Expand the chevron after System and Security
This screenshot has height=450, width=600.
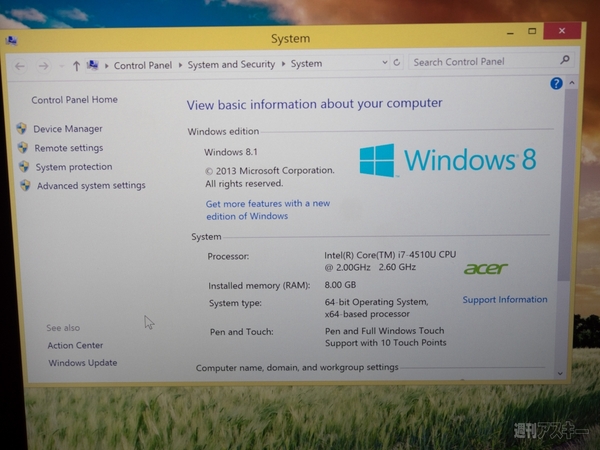284,64
